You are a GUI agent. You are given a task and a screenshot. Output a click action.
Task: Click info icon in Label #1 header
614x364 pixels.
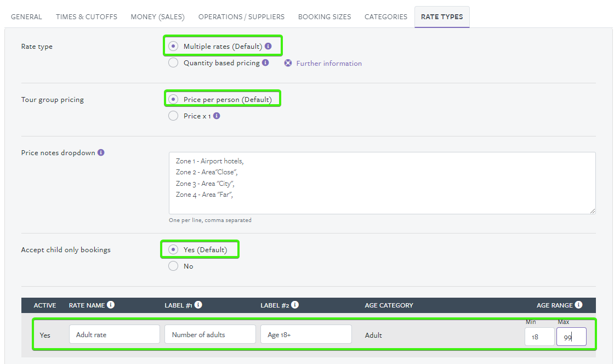pyautogui.click(x=198, y=305)
